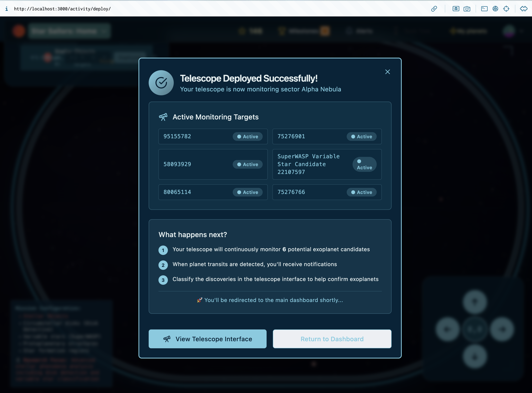The height and width of the screenshot is (393, 532).
Task: Click the localhost URL address field
Action: pos(62,9)
